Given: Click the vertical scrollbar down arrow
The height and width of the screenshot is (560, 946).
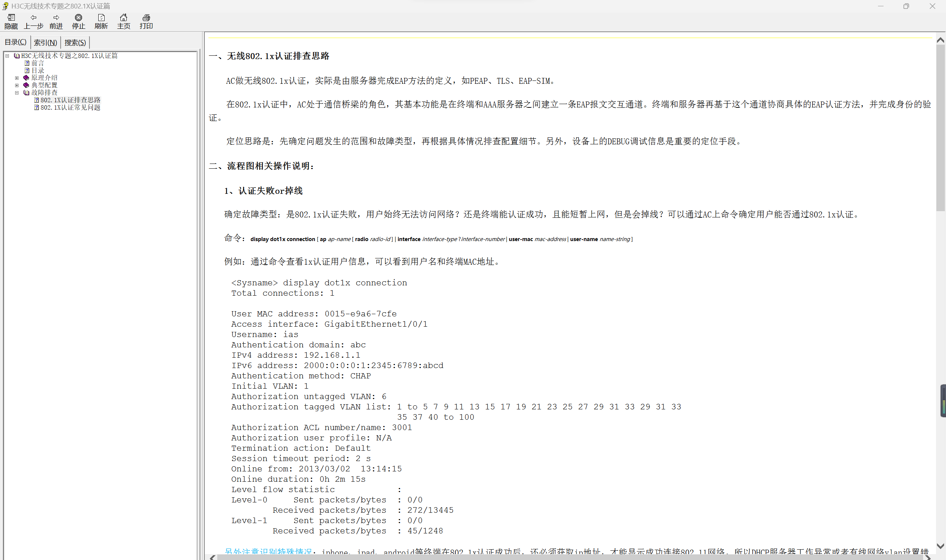Looking at the screenshot, I should (x=940, y=546).
